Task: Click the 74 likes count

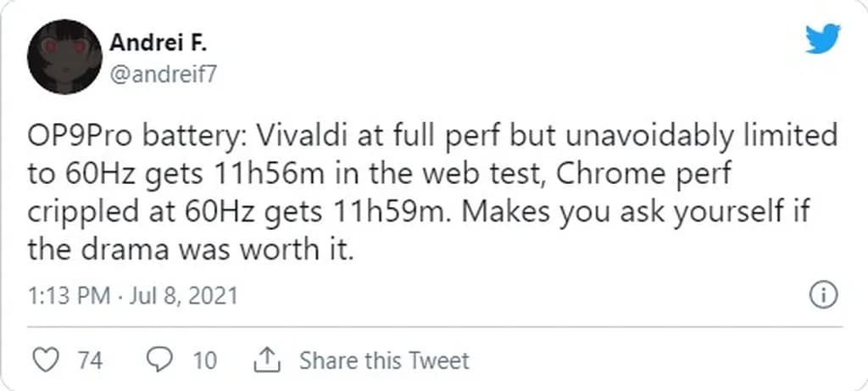Action: coord(90,361)
